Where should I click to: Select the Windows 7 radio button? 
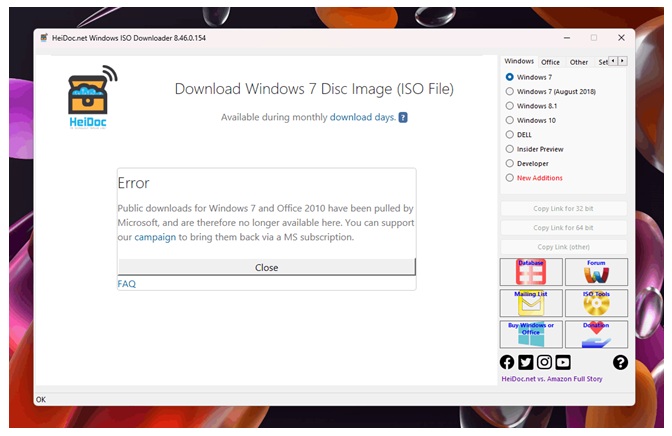[510, 77]
